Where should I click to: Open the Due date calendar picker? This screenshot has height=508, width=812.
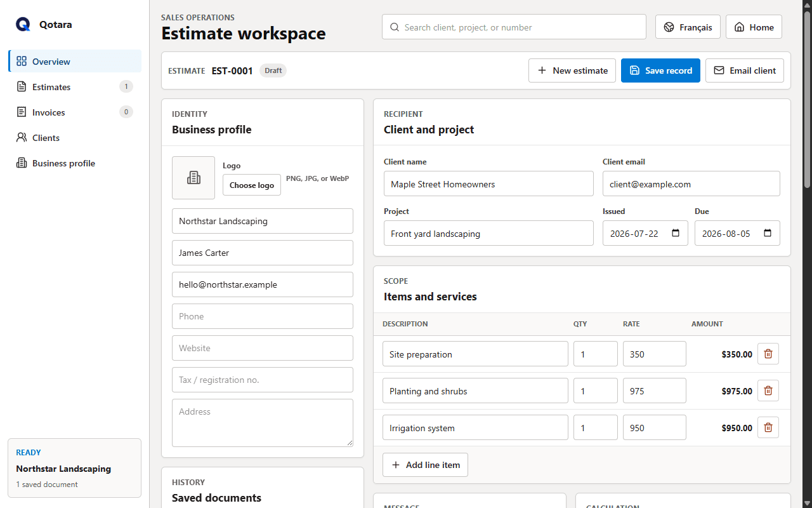[x=768, y=233]
